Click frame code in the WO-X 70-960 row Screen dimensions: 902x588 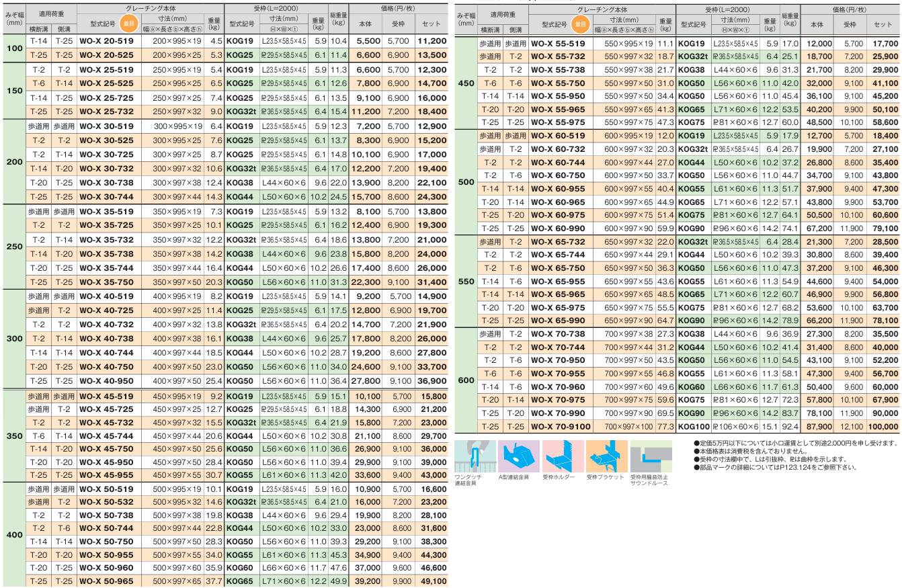tap(693, 387)
